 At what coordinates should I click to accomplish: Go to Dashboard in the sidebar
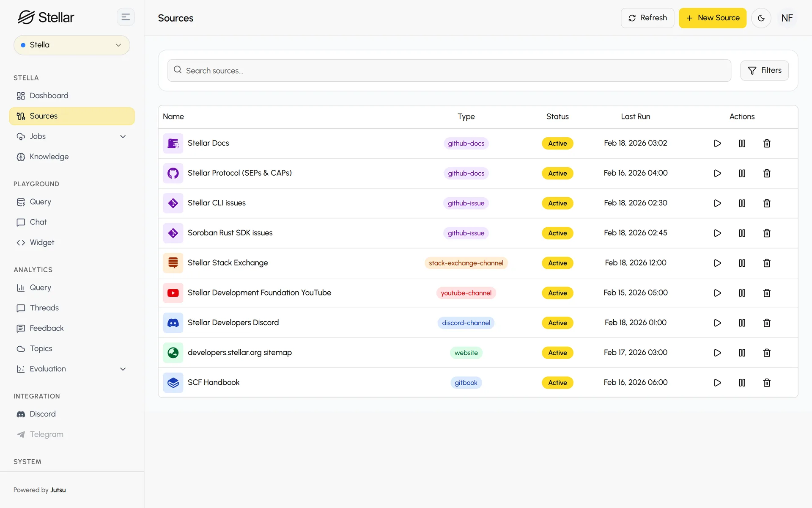(x=72, y=96)
